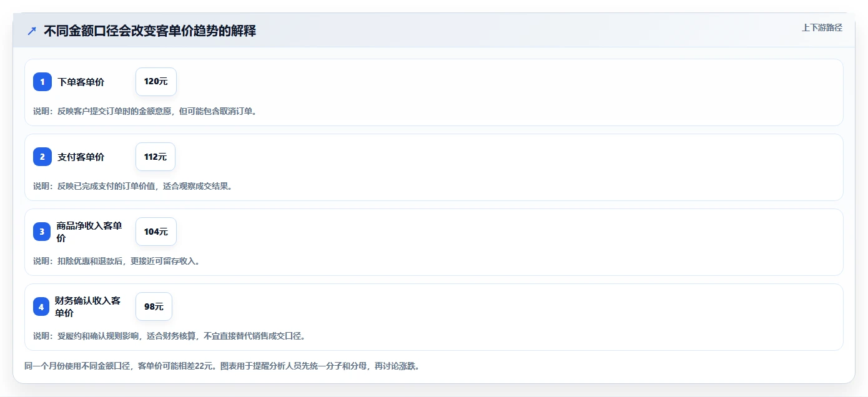The height and width of the screenshot is (397, 868).
Task: Click the note about 适合观察成交结果
Action: [132, 186]
